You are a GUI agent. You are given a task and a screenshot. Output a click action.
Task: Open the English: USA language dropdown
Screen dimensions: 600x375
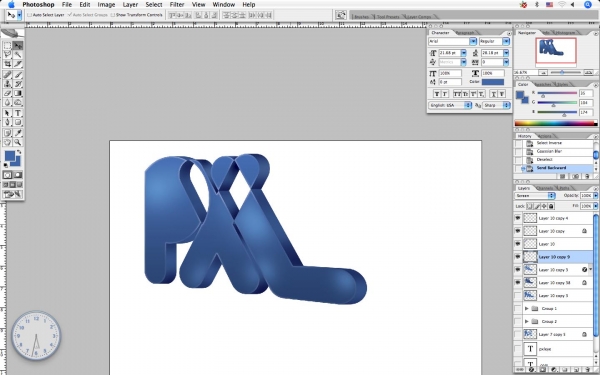450,105
